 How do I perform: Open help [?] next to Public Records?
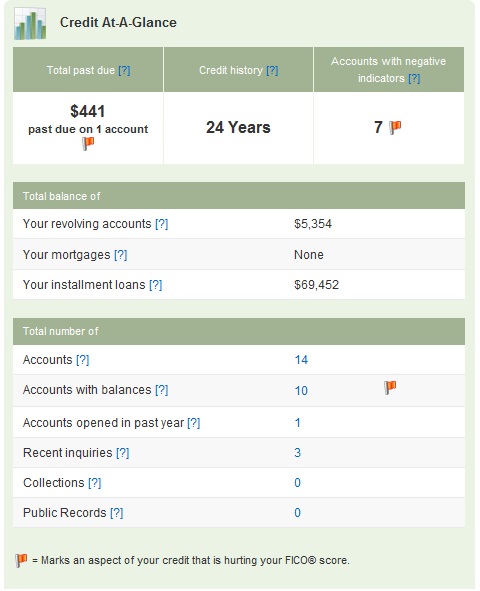click(x=117, y=513)
